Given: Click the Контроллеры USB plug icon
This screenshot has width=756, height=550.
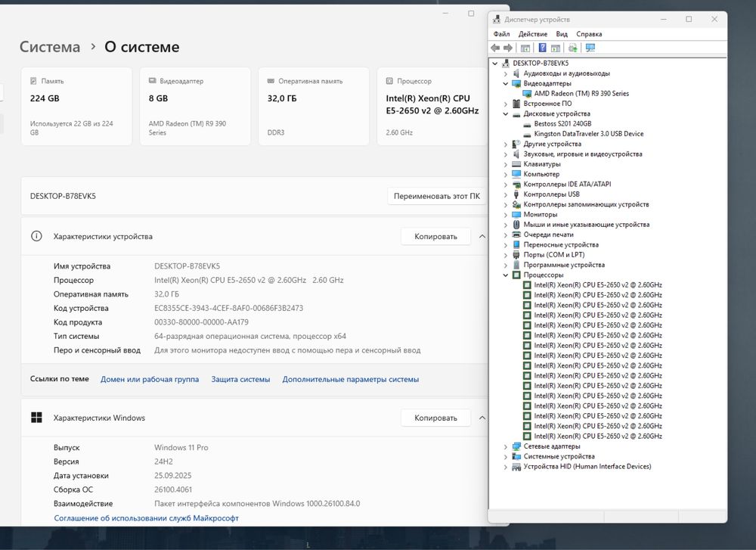Looking at the screenshot, I should pos(516,194).
